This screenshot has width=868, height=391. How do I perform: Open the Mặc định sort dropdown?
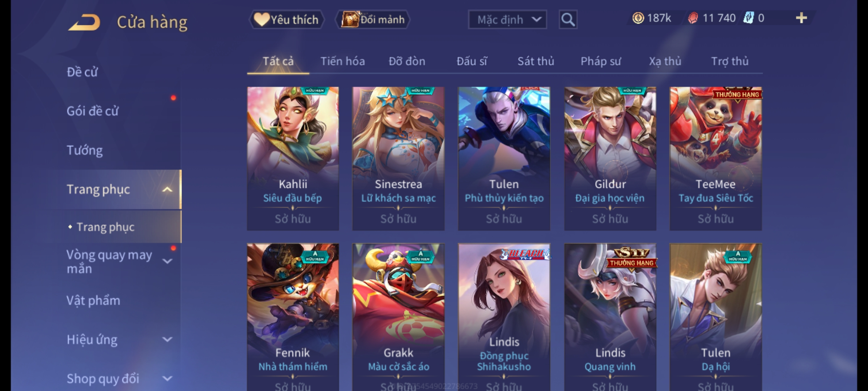click(x=507, y=20)
